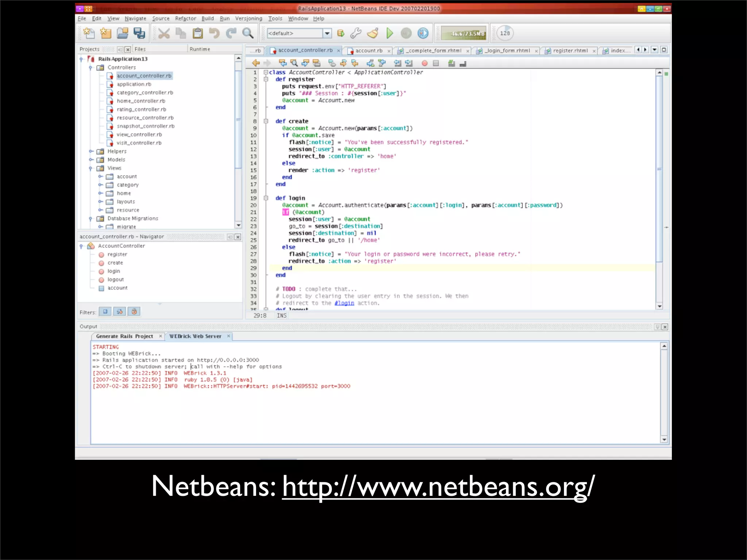
Task: Run the main project with the green play icon
Action: pyautogui.click(x=390, y=33)
